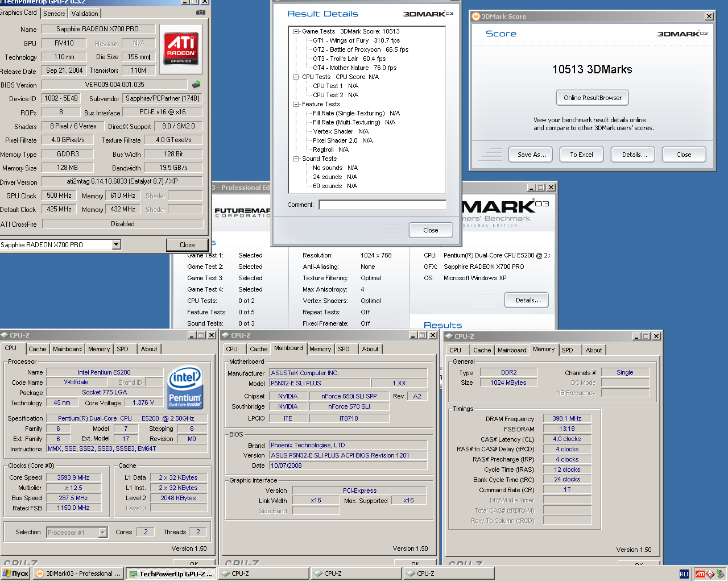Click the 3DMark Score window title icon

pyautogui.click(x=476, y=16)
